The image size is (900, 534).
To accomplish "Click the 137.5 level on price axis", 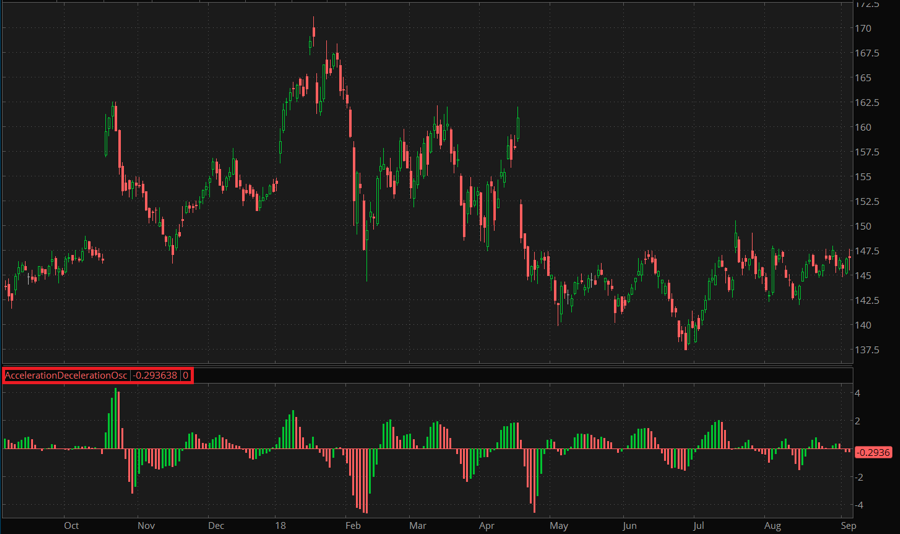I will pyautogui.click(x=868, y=350).
